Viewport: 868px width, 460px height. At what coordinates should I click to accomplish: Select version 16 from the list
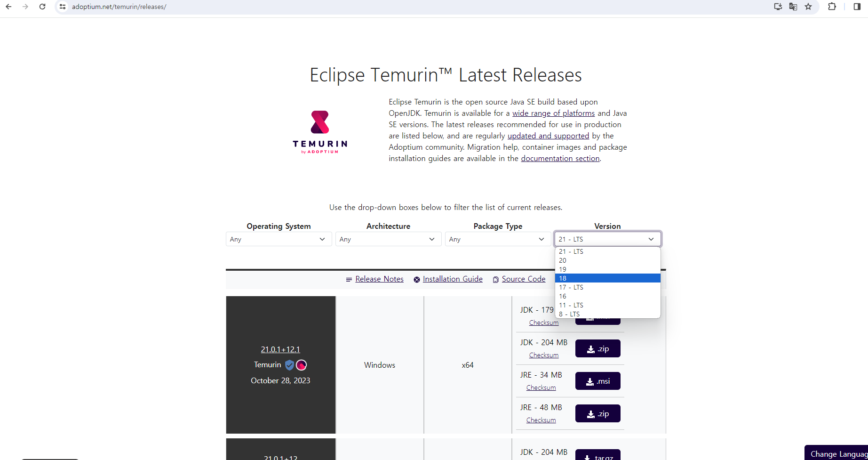[x=607, y=296]
